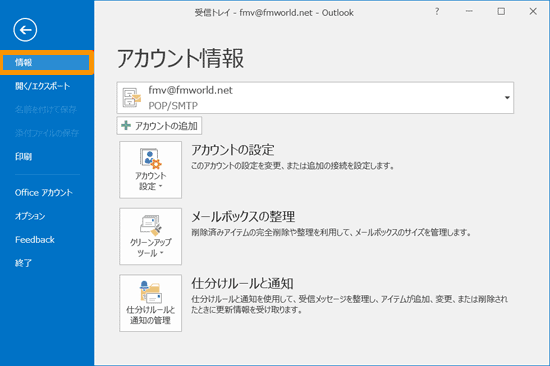Open the Feedback page
The width and height of the screenshot is (550, 366).
click(35, 240)
